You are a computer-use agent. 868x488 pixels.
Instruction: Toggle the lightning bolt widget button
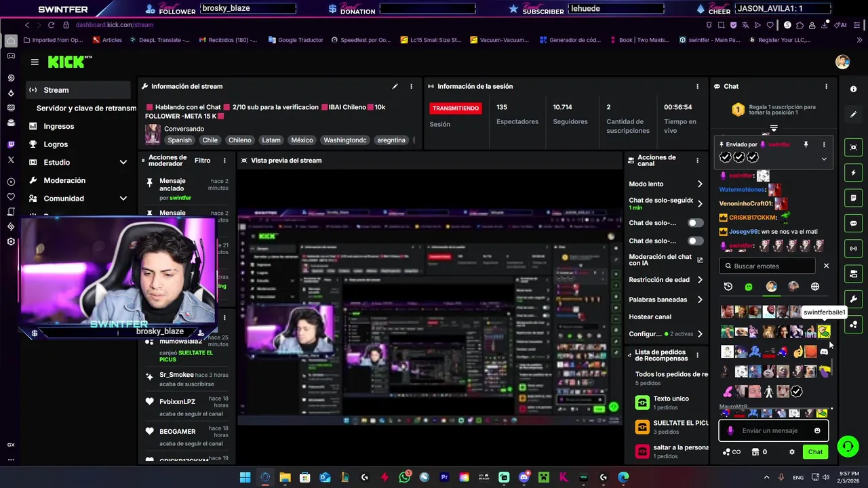pyautogui.click(x=853, y=173)
